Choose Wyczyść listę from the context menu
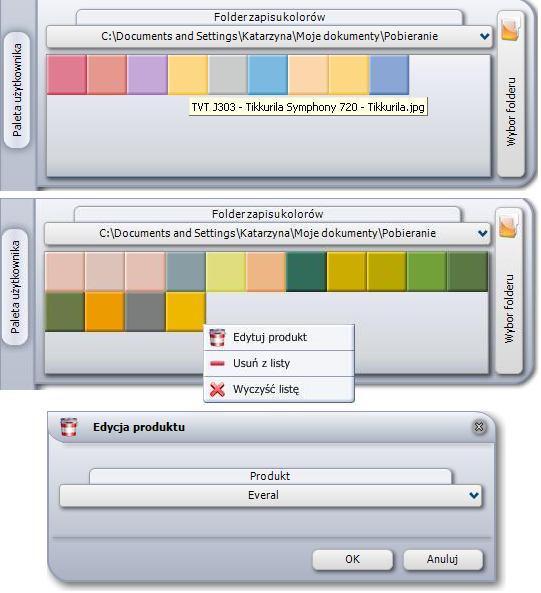Screen dimensions: 541x593 pyautogui.click(x=279, y=389)
